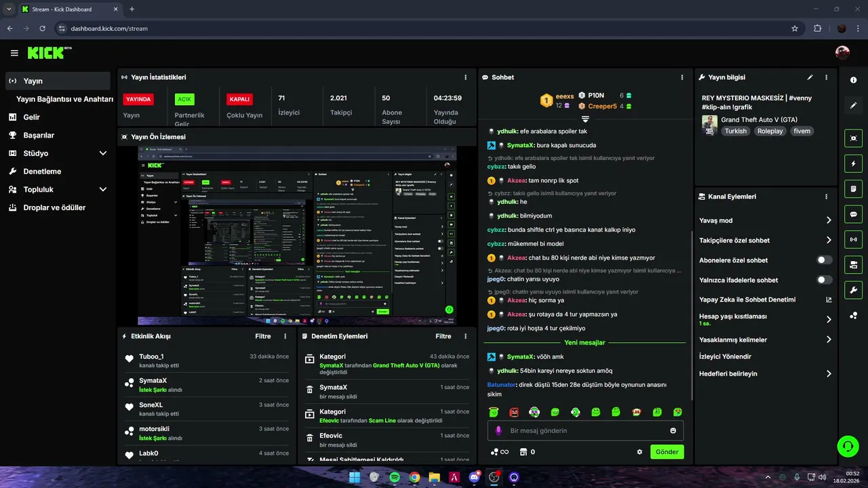Screen dimensions: 868x488
Task: Open Hesap yaşı kısıtlaması chevron
Action: [x=829, y=319]
